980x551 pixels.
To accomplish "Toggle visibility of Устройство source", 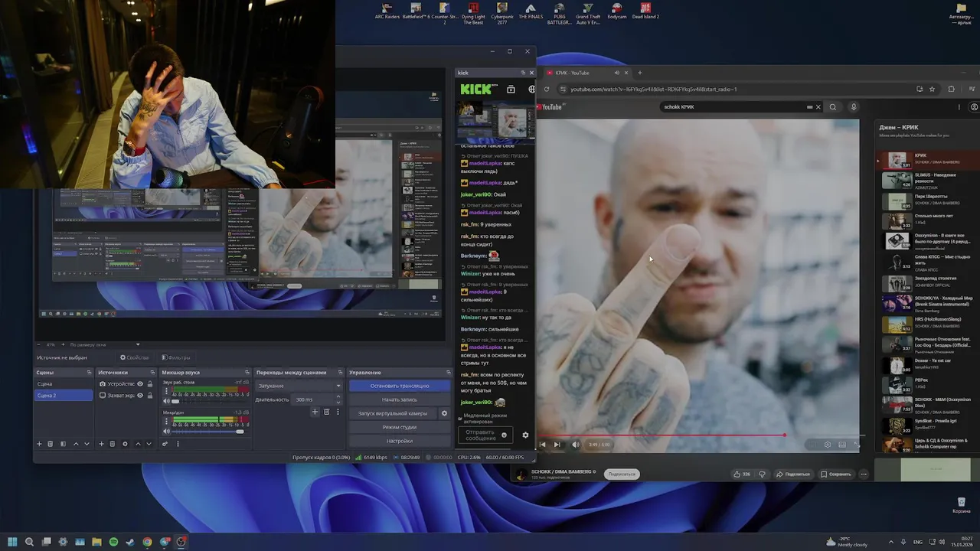I will 139,384.
